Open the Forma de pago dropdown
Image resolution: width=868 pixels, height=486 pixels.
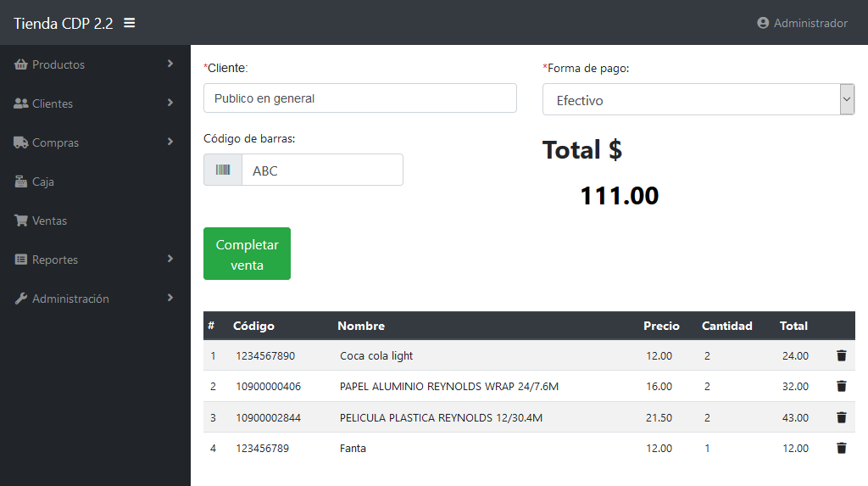coord(698,100)
